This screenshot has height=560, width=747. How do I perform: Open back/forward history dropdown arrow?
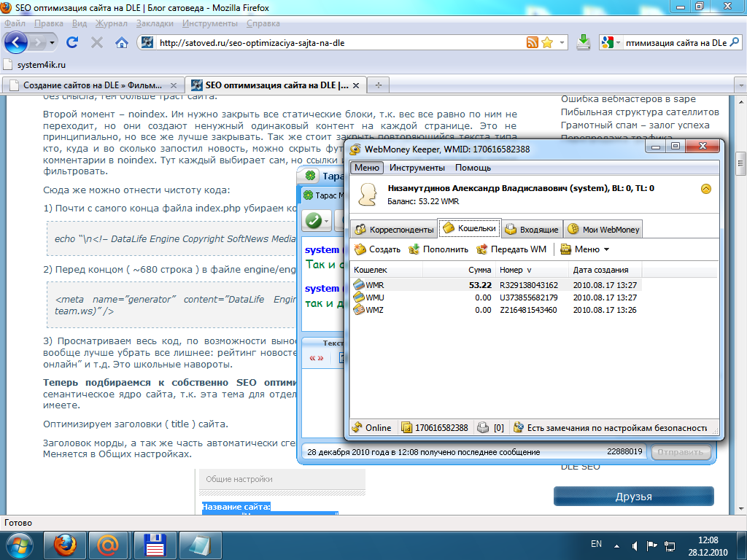coord(52,43)
